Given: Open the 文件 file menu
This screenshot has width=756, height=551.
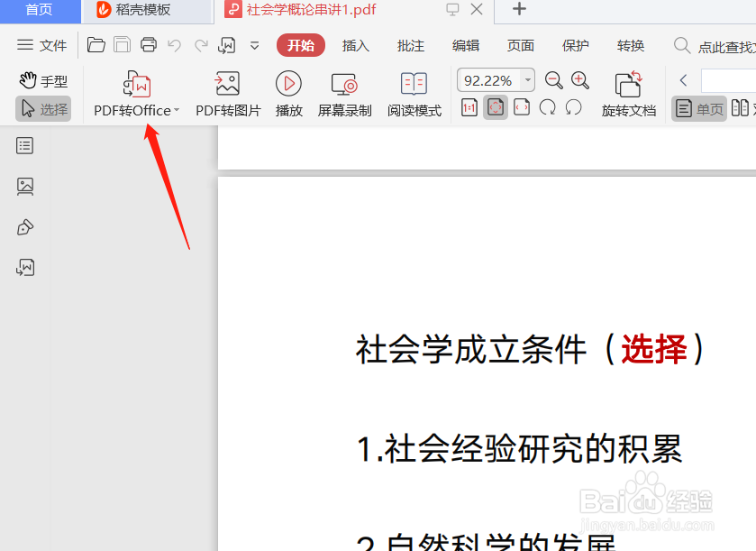Looking at the screenshot, I should (x=41, y=45).
